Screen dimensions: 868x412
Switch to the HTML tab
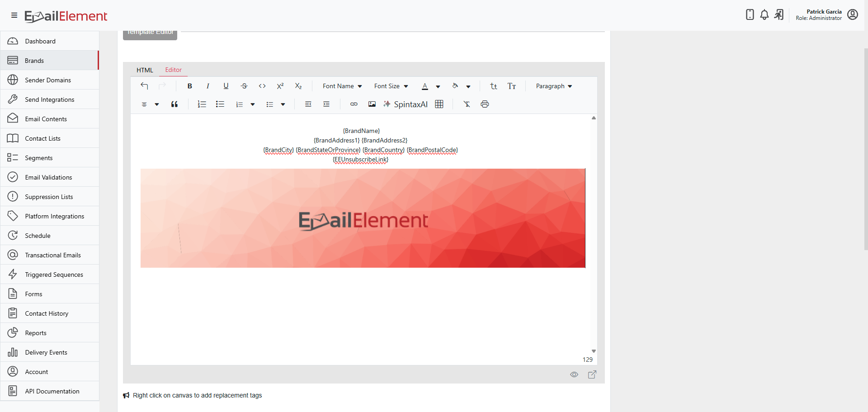pyautogui.click(x=145, y=70)
